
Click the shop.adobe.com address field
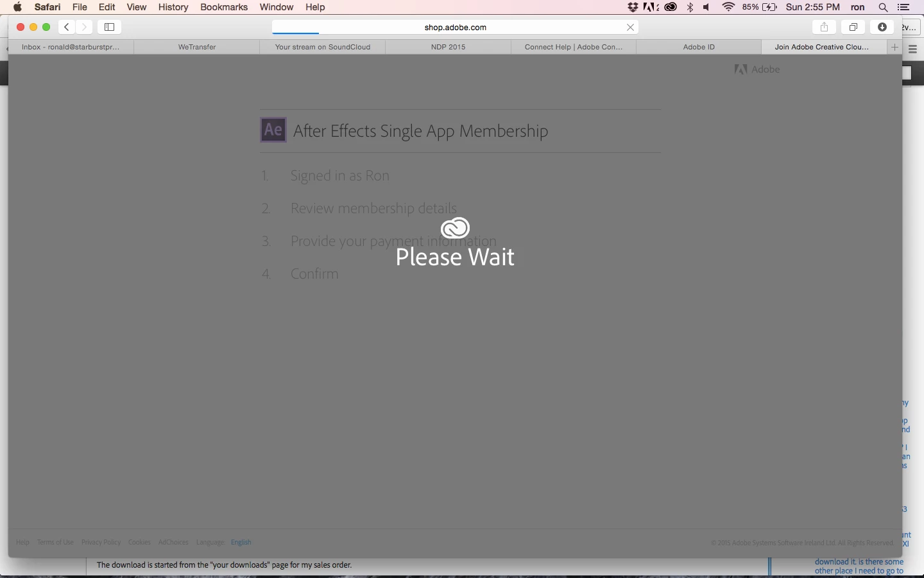click(456, 27)
